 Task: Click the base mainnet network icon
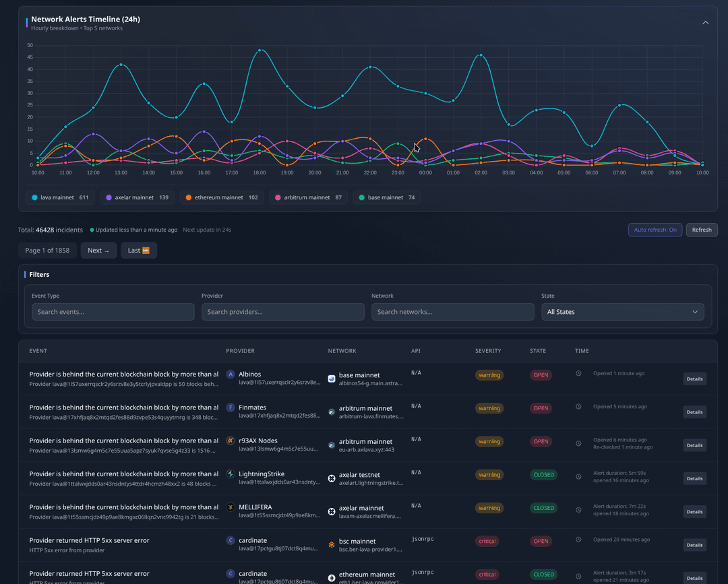tap(331, 379)
